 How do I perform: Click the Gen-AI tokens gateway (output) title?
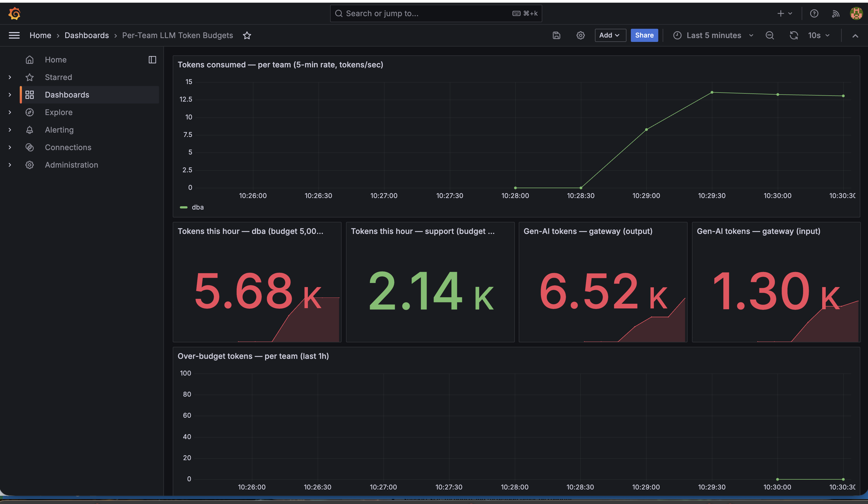click(588, 231)
